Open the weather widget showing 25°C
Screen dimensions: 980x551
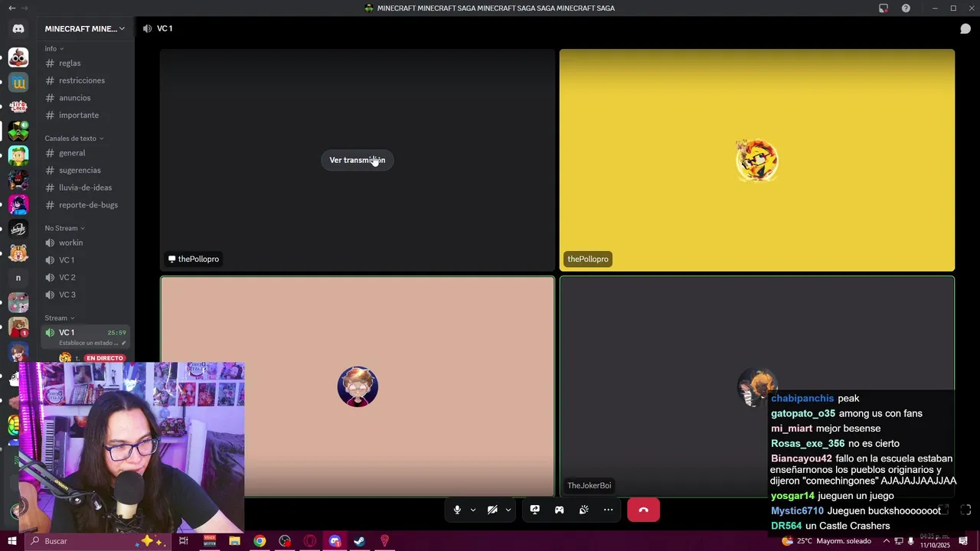[x=826, y=541]
